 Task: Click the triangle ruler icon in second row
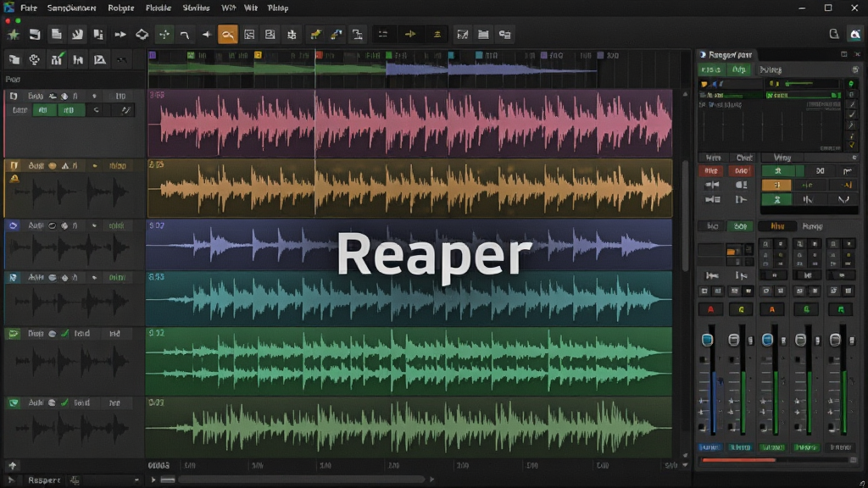99,60
